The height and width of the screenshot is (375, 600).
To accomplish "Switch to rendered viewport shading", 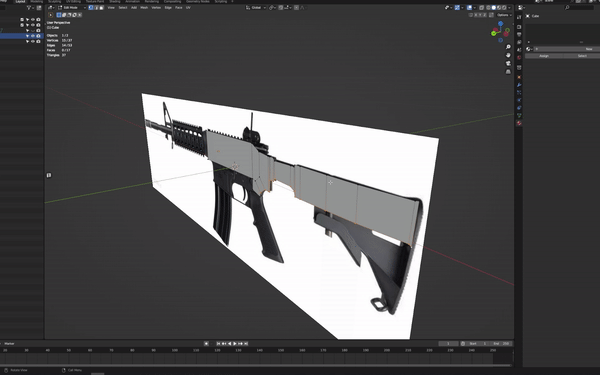I will (504, 8).
